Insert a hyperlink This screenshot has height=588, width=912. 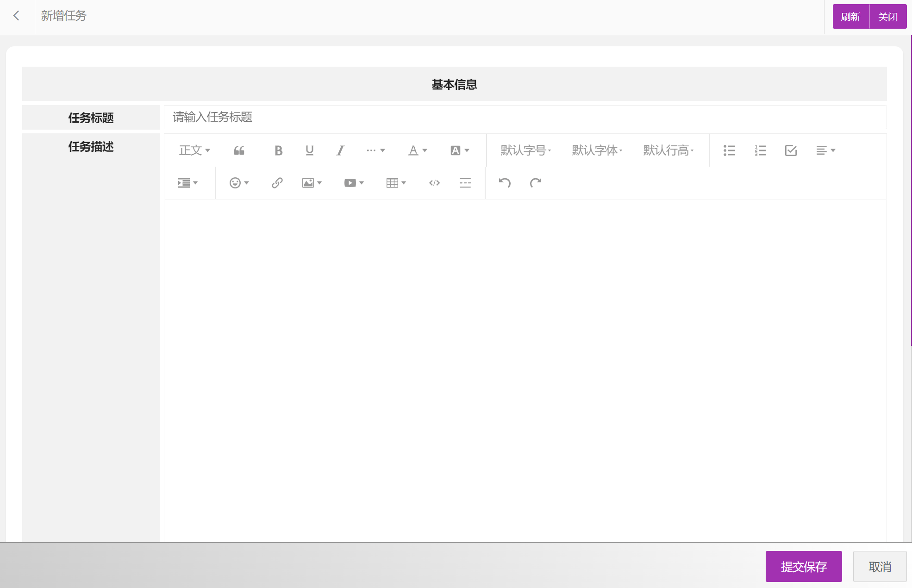(x=276, y=183)
